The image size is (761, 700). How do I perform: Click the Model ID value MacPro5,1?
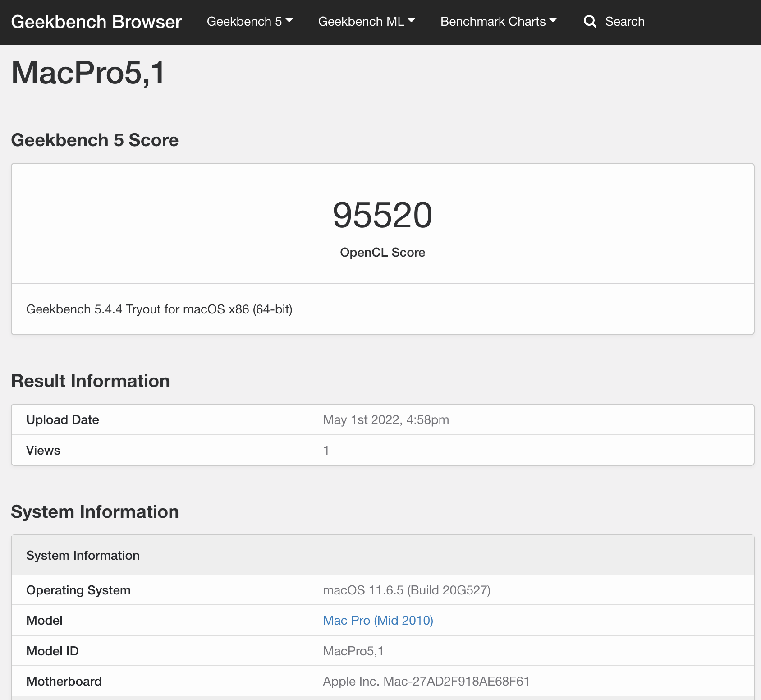point(353,651)
